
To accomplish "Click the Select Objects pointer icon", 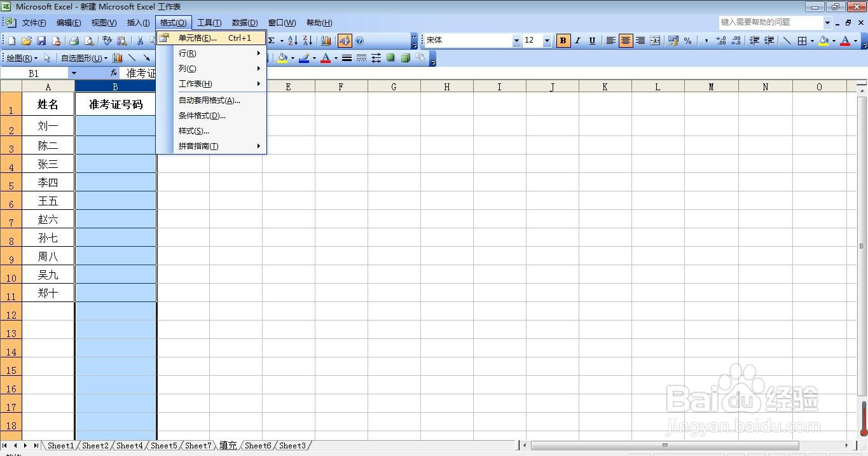I will click(47, 58).
